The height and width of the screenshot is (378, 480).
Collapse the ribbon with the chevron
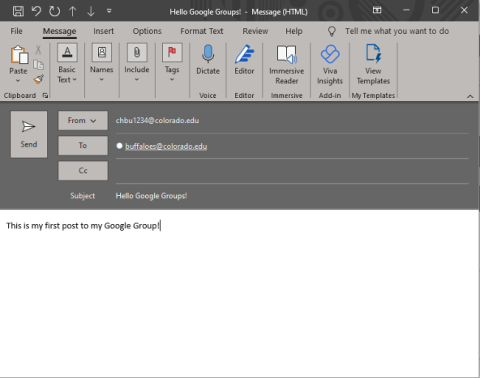(x=470, y=96)
